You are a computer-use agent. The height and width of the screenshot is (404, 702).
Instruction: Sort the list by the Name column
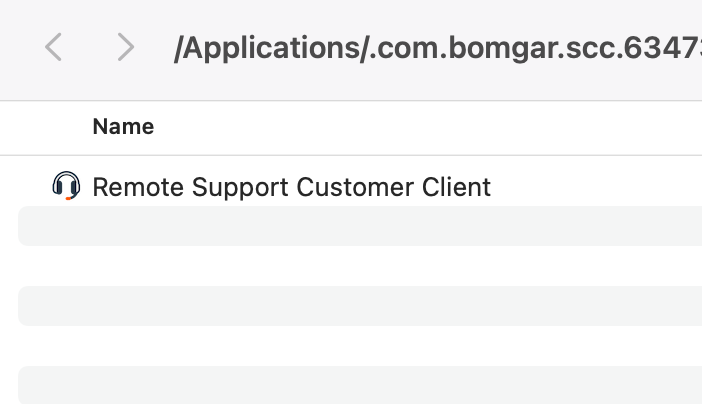pos(123,127)
